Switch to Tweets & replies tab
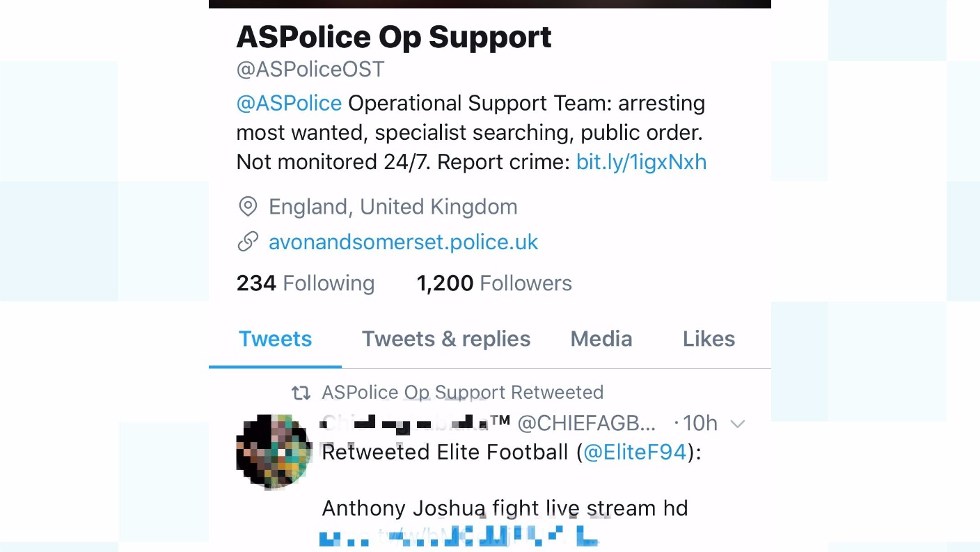The height and width of the screenshot is (552, 980). 446,339
